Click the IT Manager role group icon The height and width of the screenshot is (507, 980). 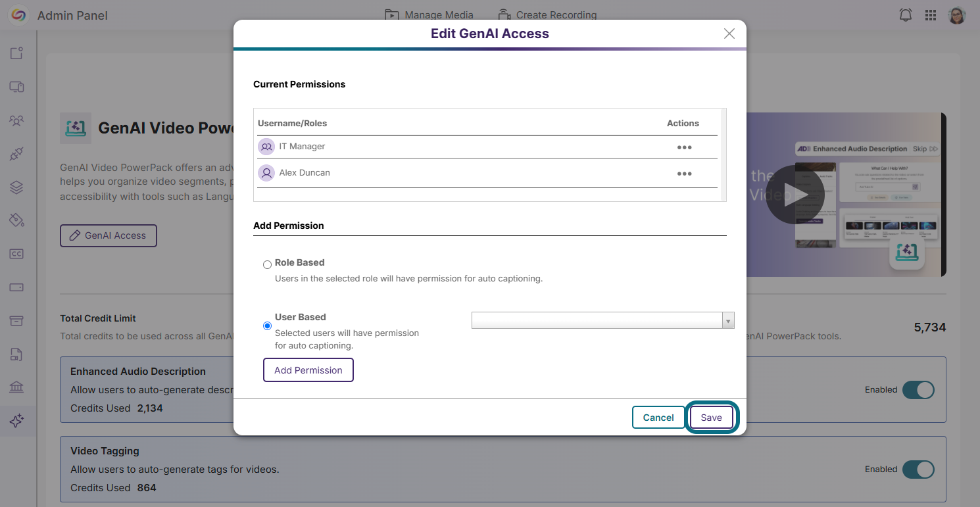coord(266,147)
